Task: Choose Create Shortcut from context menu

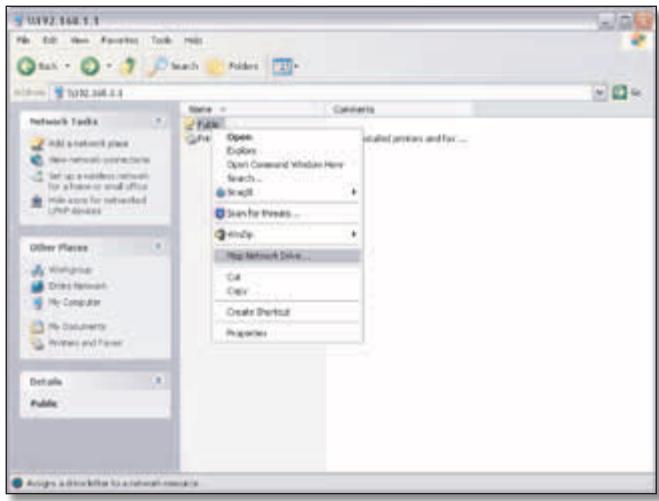Action: (x=287, y=312)
